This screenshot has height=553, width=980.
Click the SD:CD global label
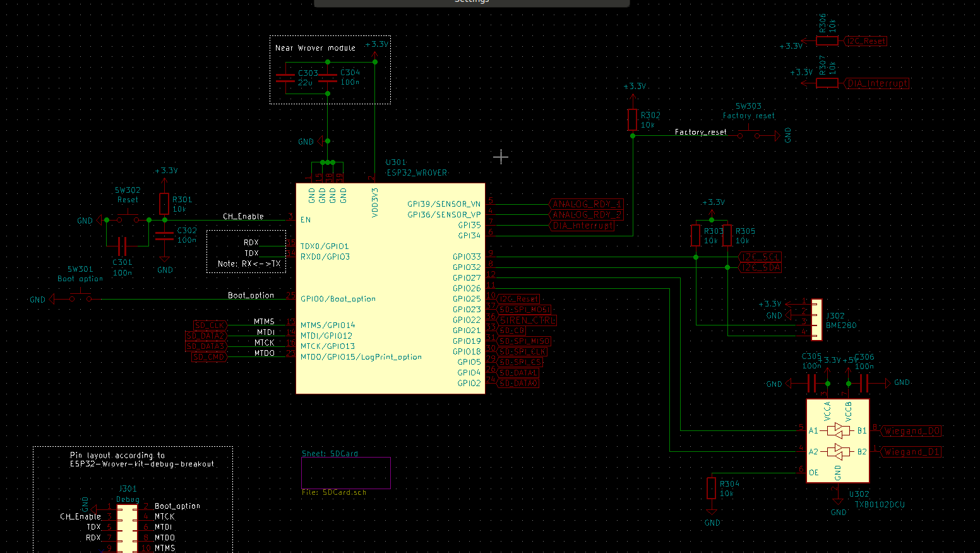pos(511,331)
